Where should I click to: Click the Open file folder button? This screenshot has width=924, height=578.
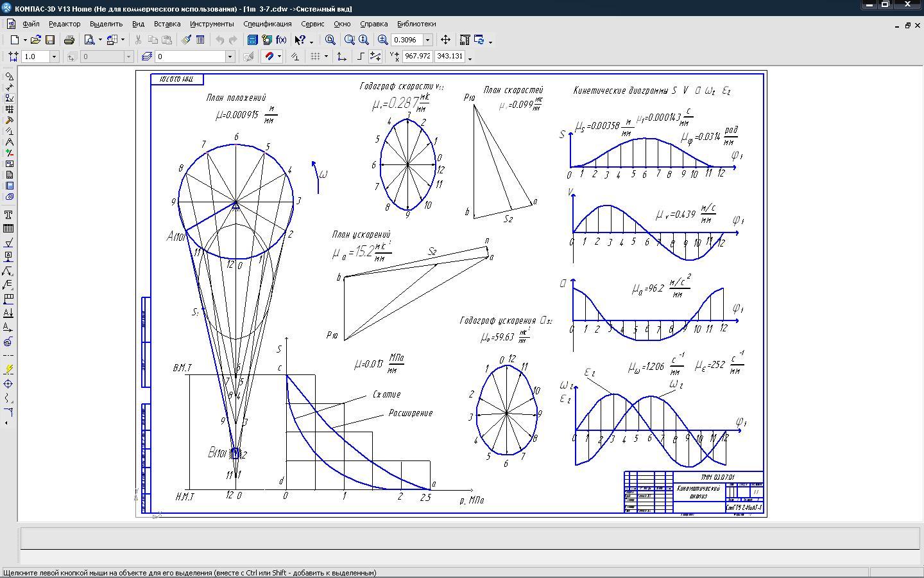click(35, 40)
